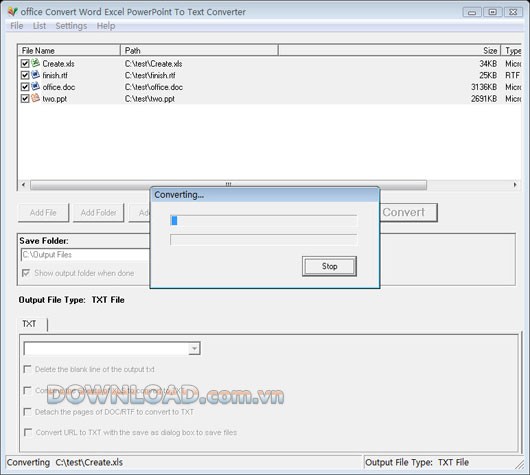Click the path C:\test\office.doc
The width and height of the screenshot is (530, 475).
[154, 87]
